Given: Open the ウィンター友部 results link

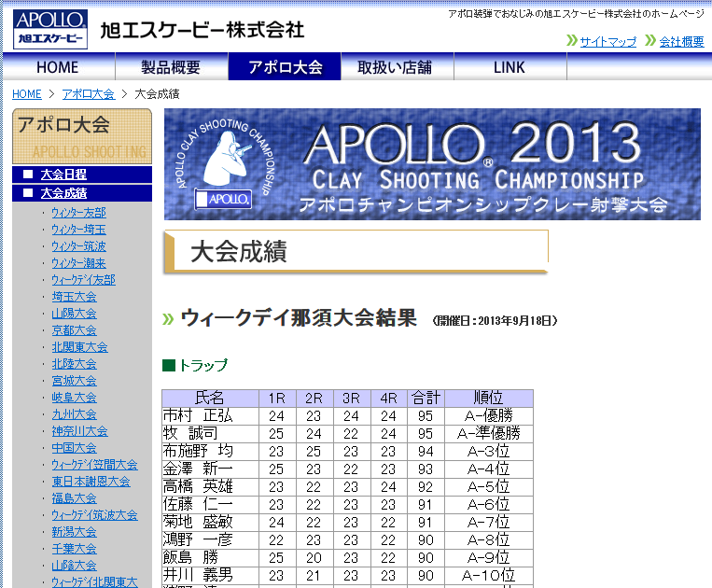Looking at the screenshot, I should click(78, 213).
